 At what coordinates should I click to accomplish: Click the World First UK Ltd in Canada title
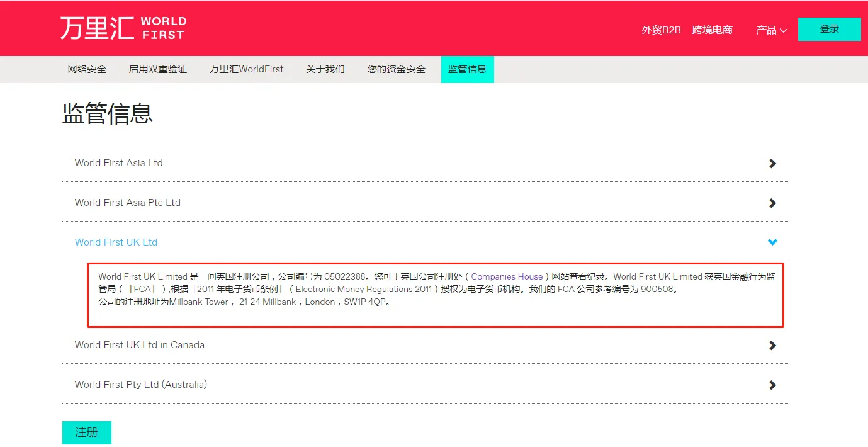tap(140, 344)
